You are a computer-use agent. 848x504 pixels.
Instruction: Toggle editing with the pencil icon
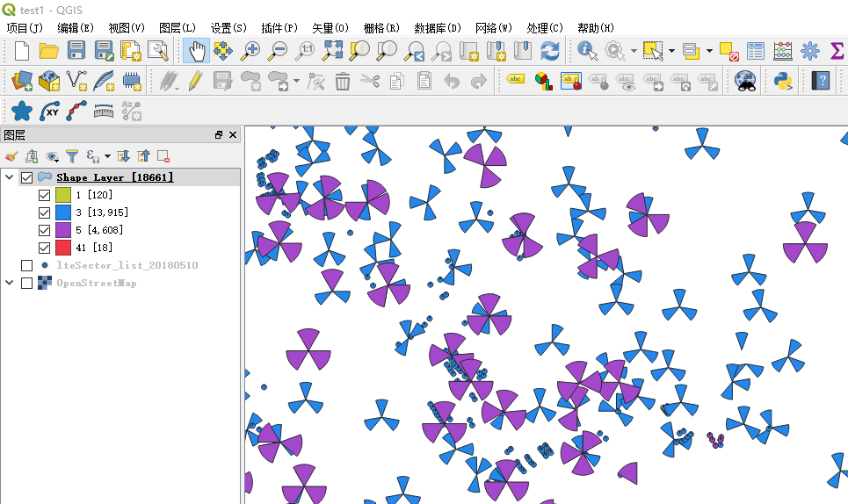point(195,81)
